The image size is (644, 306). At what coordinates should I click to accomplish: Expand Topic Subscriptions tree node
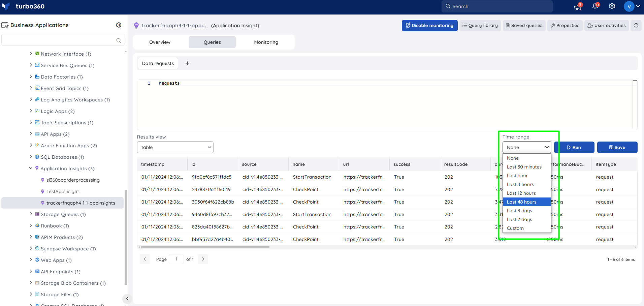tap(31, 122)
